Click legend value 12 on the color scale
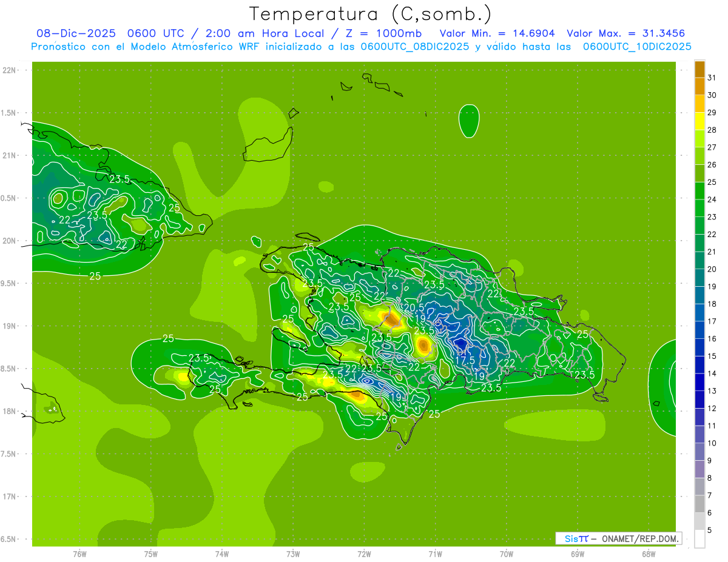The width and height of the screenshot is (728, 562). (x=712, y=409)
